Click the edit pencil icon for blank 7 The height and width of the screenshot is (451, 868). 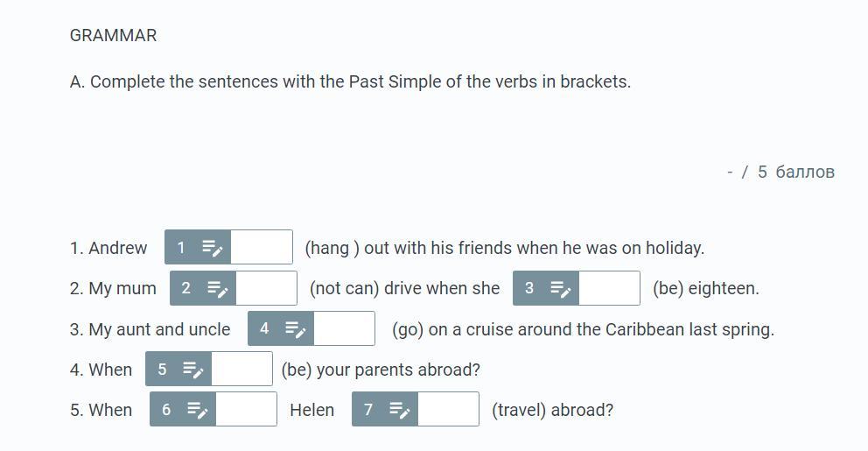[x=399, y=410]
